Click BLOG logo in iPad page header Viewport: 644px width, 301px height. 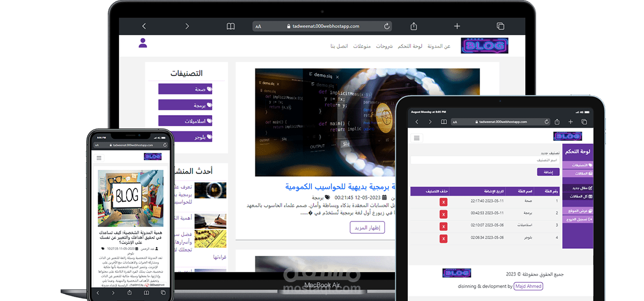[568, 137]
